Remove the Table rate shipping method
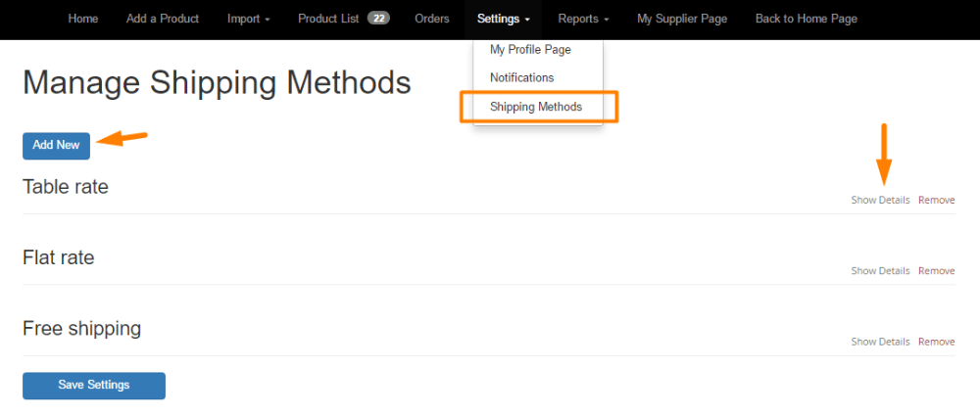 936,200
